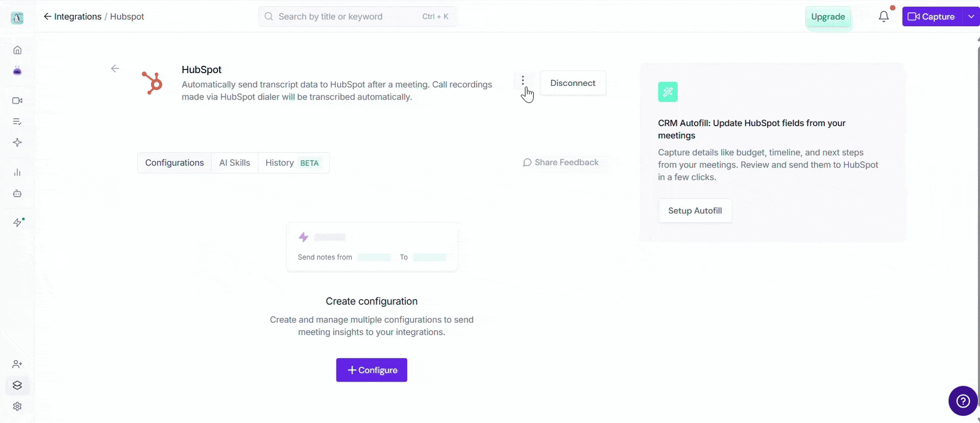Click the "CRM Autofill: Update HubSpot fields" heading
Viewport: 980px width, 423px height.
(x=751, y=129)
